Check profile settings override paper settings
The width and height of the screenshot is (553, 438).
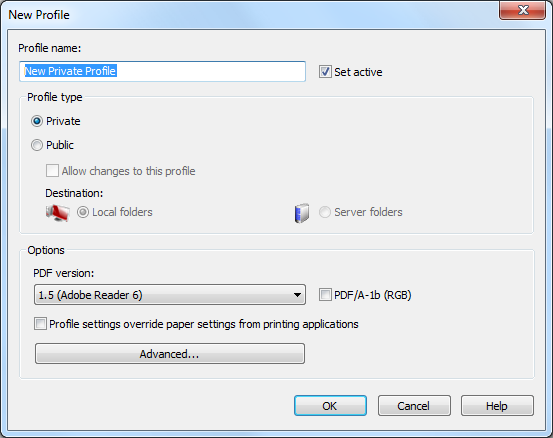tap(40, 323)
